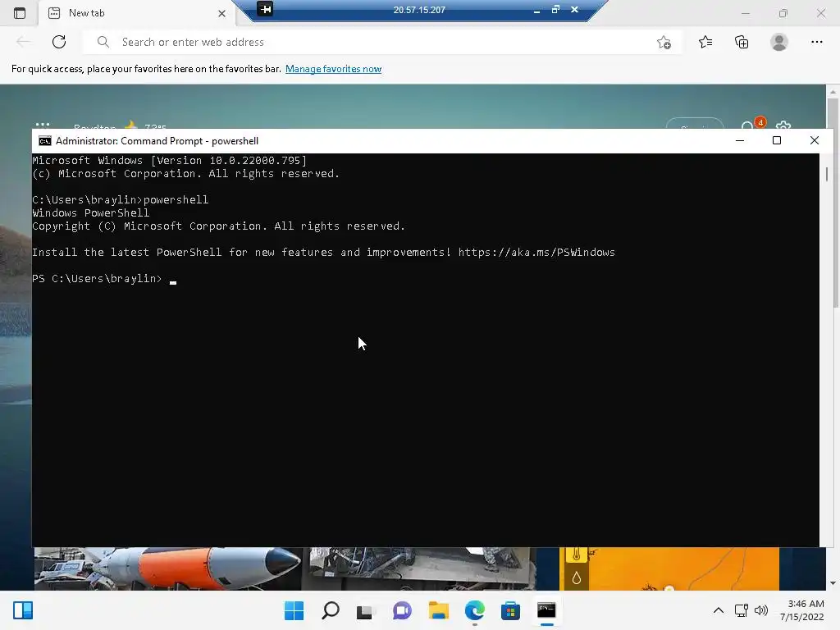
Task: Click the Command Prompt vertical scrollbar thumb
Action: [827, 174]
